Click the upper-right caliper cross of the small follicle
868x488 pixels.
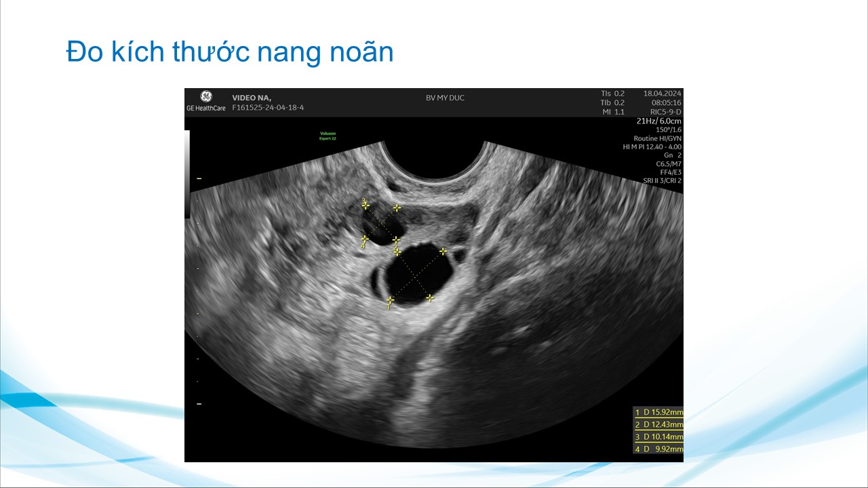coord(397,207)
